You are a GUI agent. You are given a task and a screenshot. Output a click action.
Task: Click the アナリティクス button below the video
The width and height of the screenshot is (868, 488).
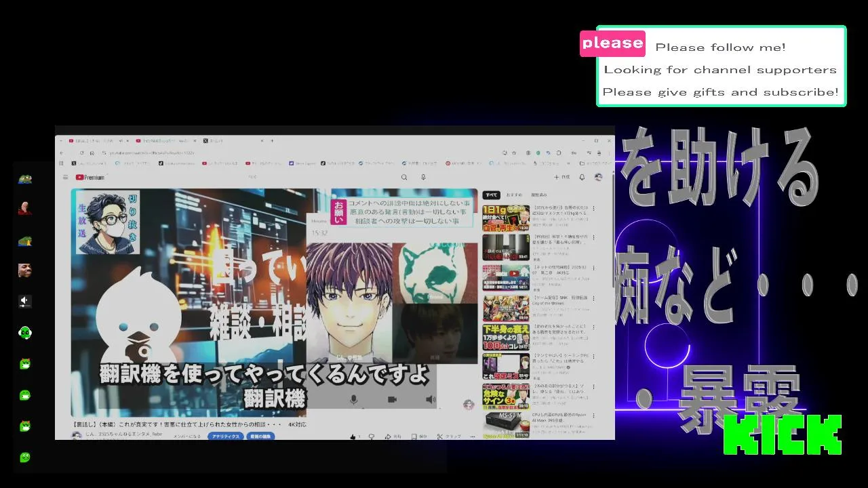click(x=225, y=436)
